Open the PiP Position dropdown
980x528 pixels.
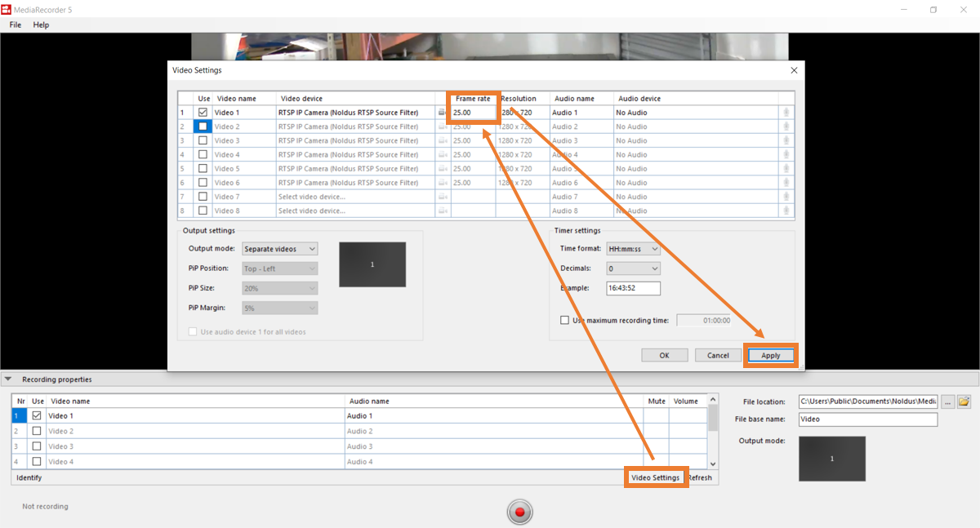279,268
